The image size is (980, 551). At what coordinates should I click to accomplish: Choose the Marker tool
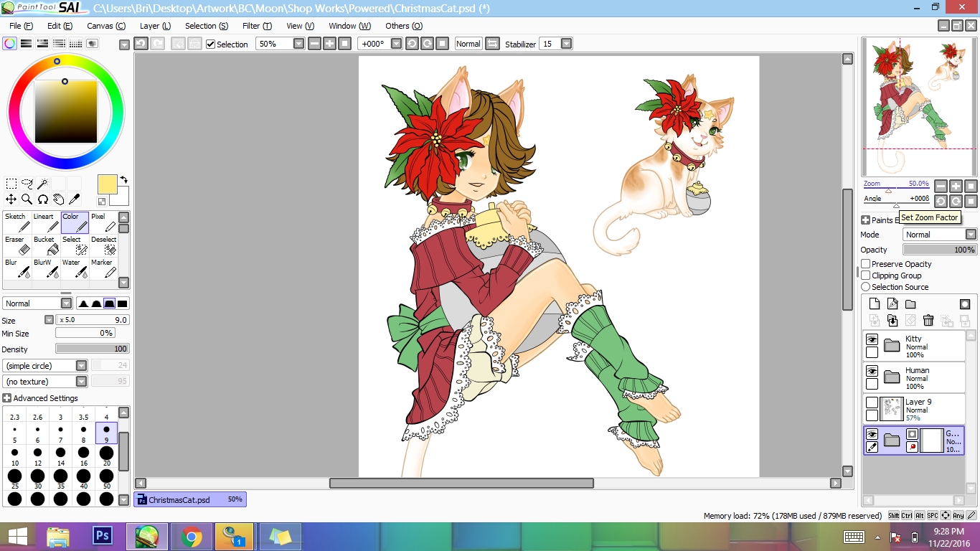103,269
